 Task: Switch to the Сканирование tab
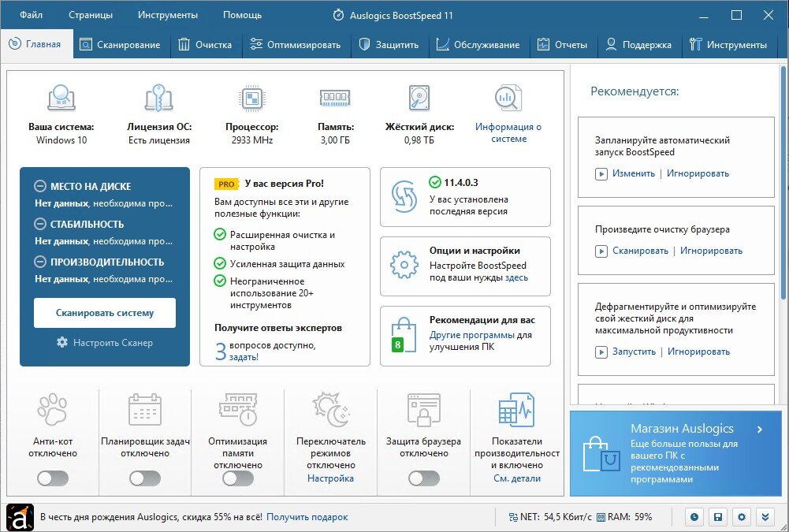pos(121,45)
